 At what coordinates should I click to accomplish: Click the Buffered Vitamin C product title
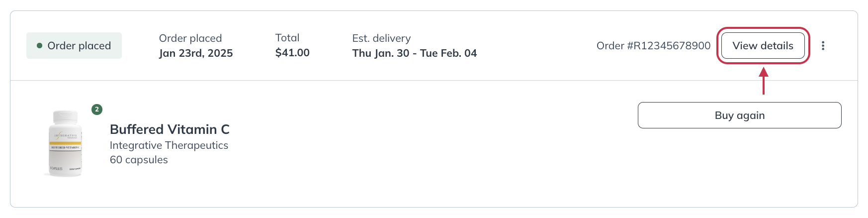click(x=170, y=129)
